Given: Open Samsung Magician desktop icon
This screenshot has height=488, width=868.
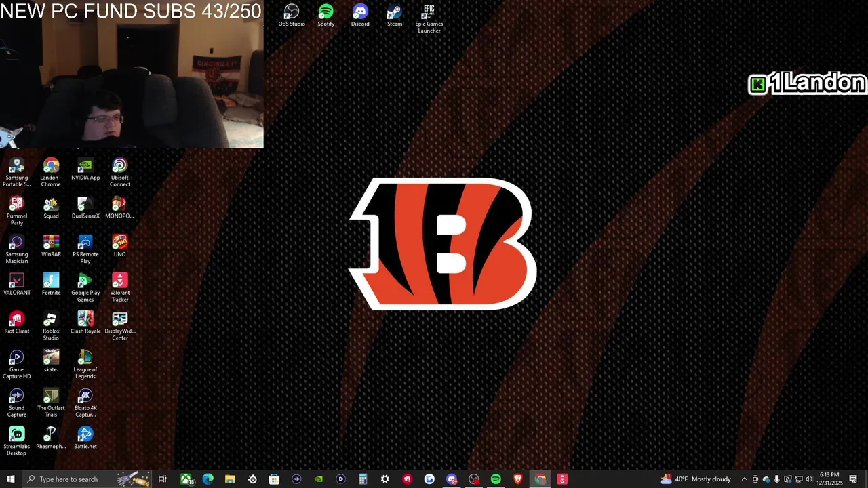Looking at the screenshot, I should pyautogui.click(x=17, y=249).
